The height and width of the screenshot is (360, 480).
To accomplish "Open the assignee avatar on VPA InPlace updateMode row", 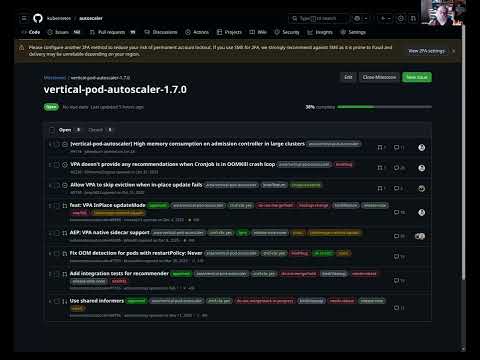I will coord(422,212).
